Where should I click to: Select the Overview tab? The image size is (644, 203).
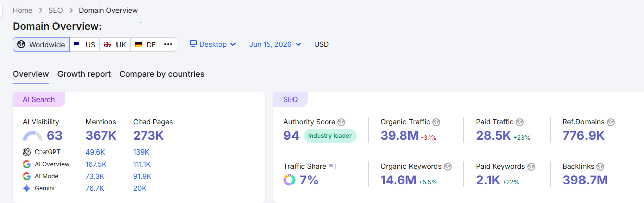(31, 74)
